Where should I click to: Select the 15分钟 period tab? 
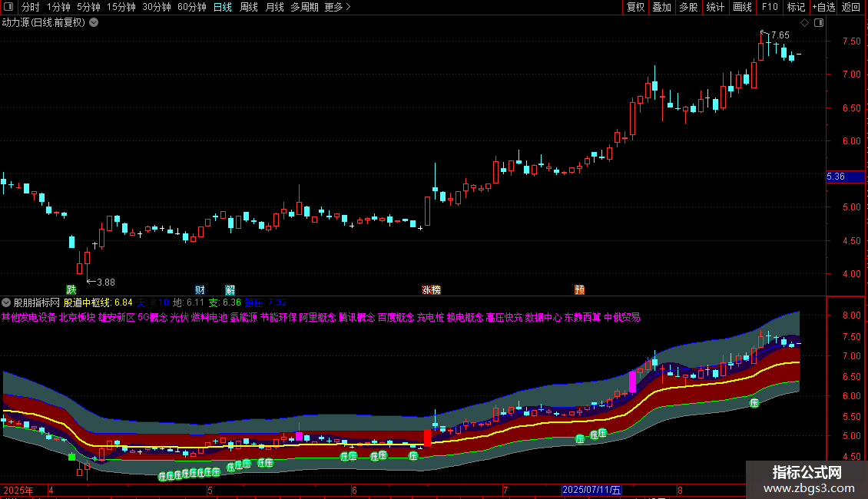pos(121,7)
